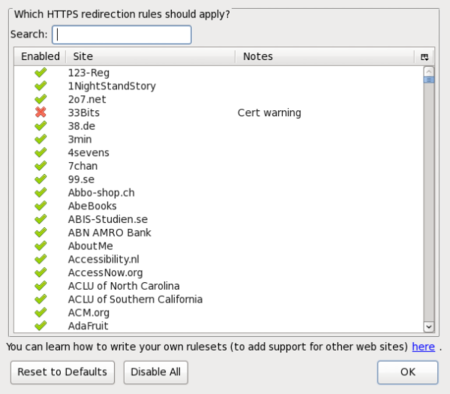Disable the 1NightStandStory rule checkmark

(x=41, y=86)
